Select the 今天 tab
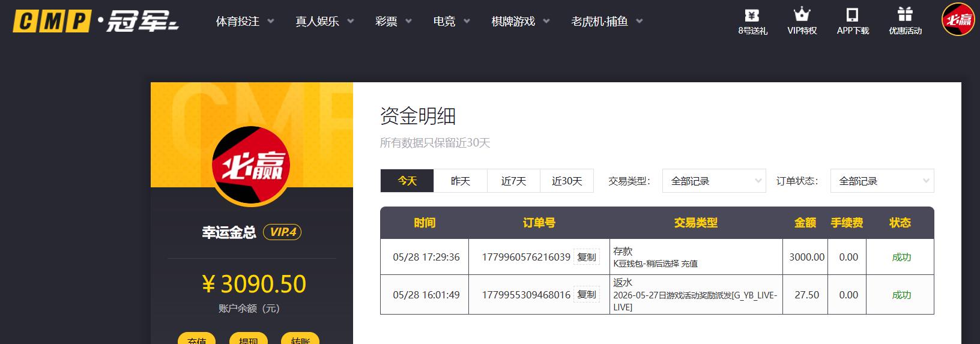The height and width of the screenshot is (344, 980). tap(407, 181)
